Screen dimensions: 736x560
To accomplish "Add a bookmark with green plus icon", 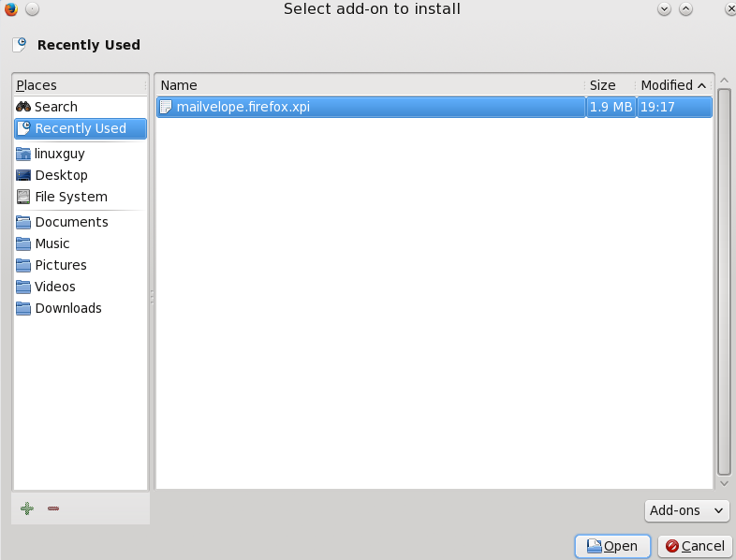I will tap(27, 508).
